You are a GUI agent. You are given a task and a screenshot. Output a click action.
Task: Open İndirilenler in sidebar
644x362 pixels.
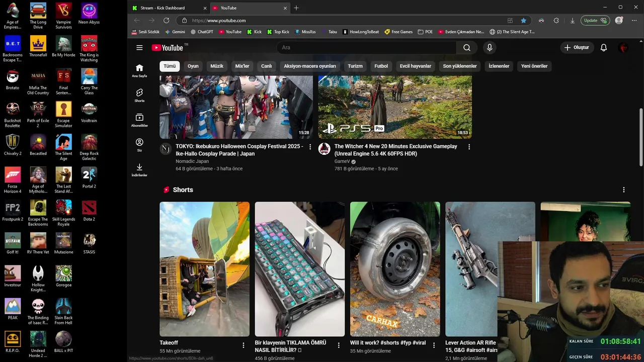pos(139,170)
